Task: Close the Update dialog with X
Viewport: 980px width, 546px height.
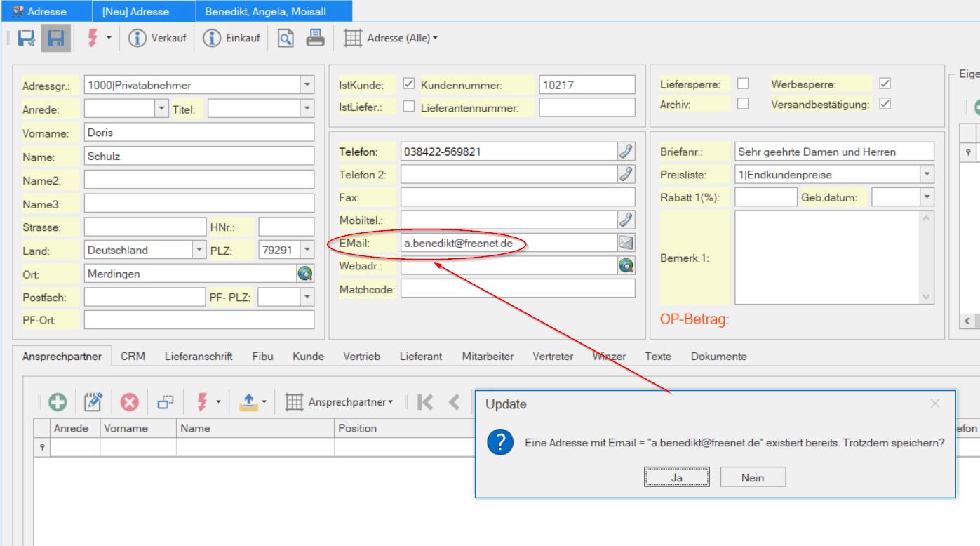Action: tap(934, 404)
